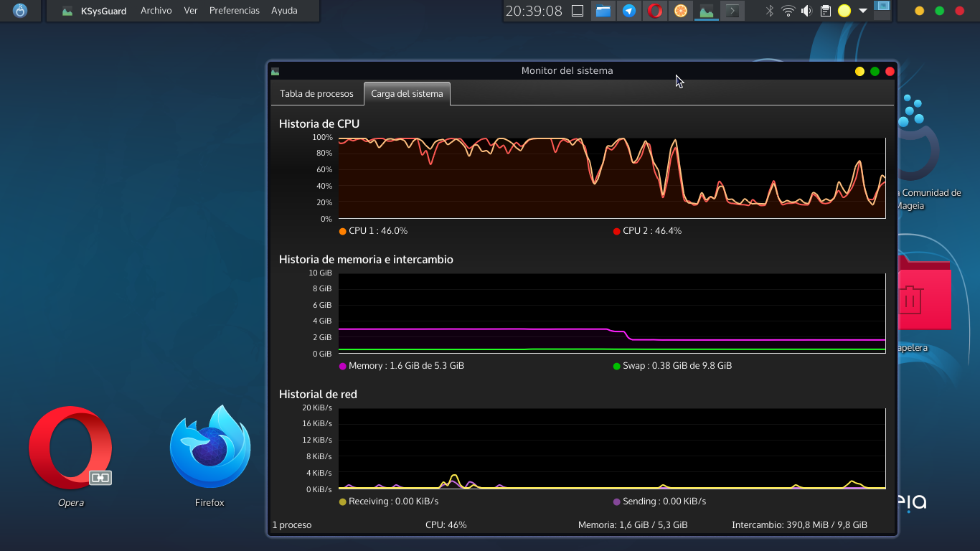Open the clipboard tray icon
The image size is (980, 551).
[x=826, y=11]
